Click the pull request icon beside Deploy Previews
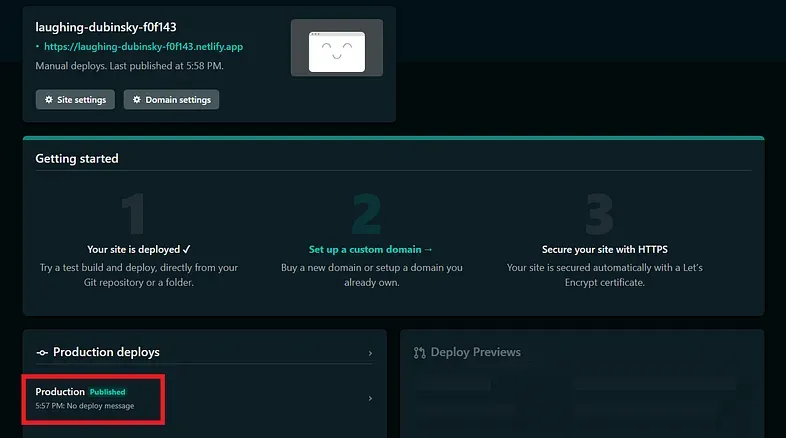 419,353
